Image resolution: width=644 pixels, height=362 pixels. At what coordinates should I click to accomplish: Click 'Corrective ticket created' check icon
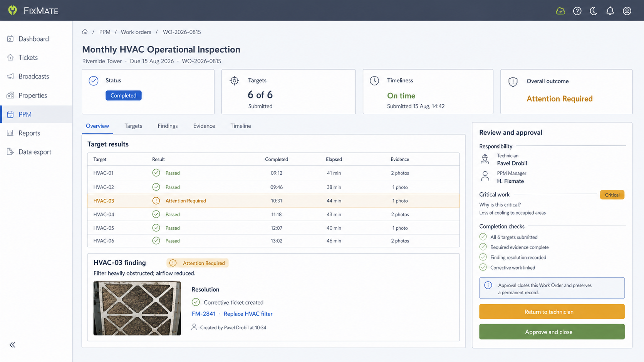[x=196, y=302]
